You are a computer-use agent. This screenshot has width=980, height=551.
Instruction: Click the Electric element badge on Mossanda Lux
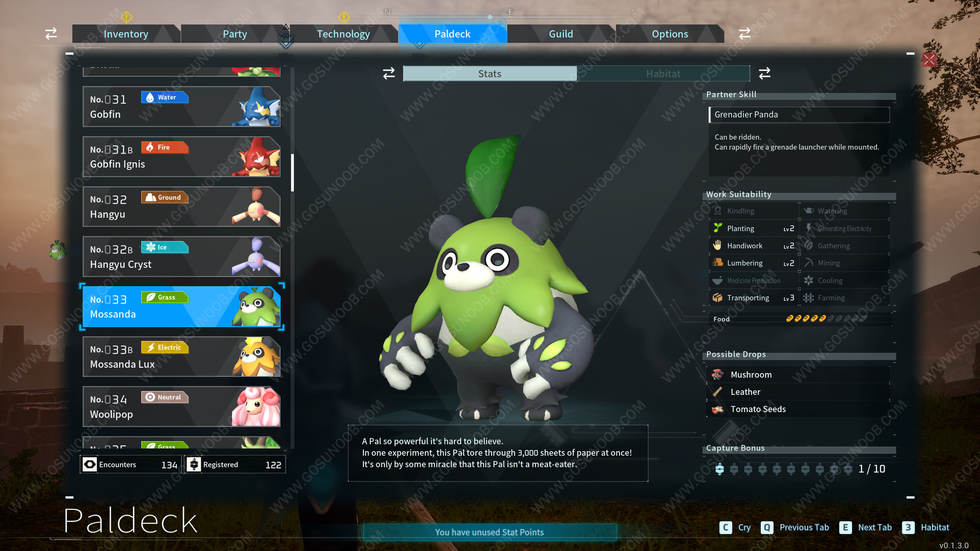point(165,347)
